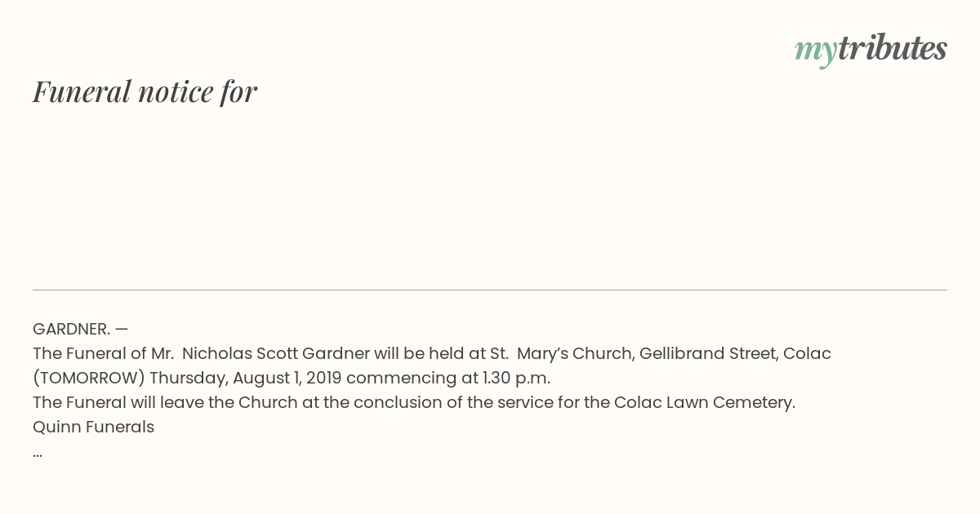This screenshot has height=514, width=980.
Task: Click the horizontal divider line
Action: (490, 290)
